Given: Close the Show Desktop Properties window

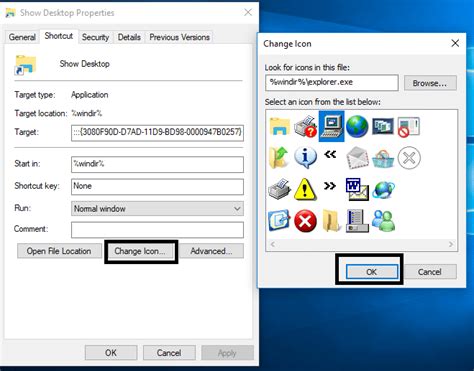Looking at the screenshot, I should click(x=248, y=12).
